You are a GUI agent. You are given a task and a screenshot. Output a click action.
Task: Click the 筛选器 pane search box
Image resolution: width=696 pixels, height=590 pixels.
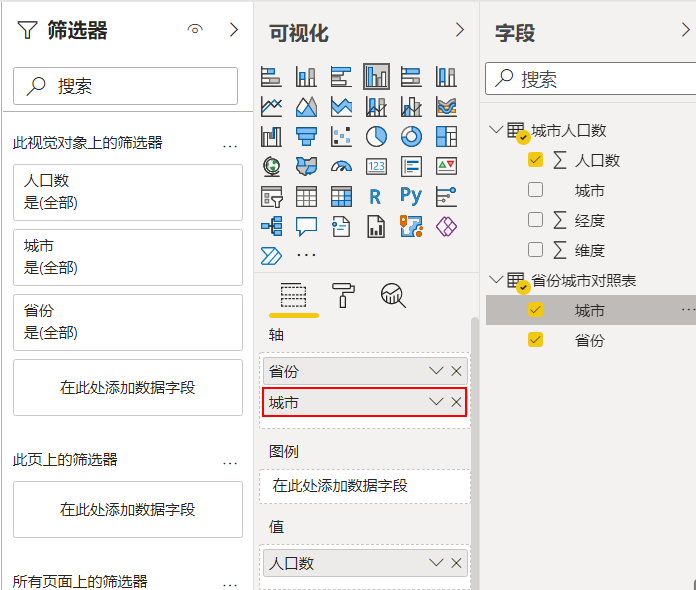[125, 86]
